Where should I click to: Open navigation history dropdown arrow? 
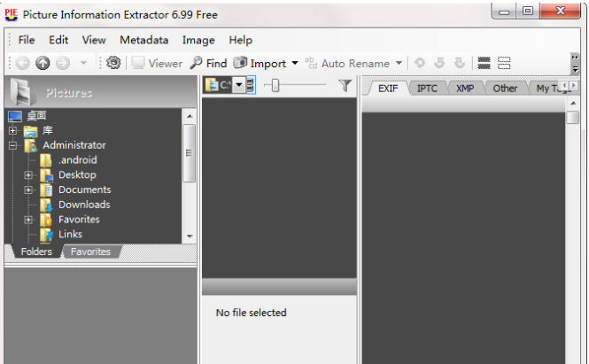[x=83, y=63]
